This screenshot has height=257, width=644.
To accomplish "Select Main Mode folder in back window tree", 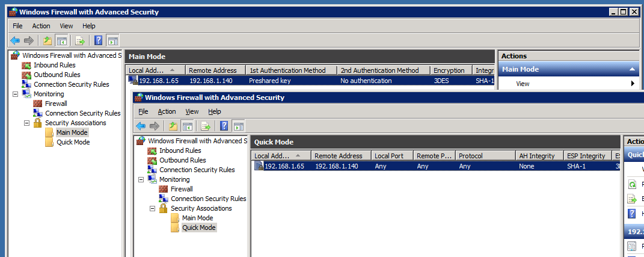I will tap(72, 132).
